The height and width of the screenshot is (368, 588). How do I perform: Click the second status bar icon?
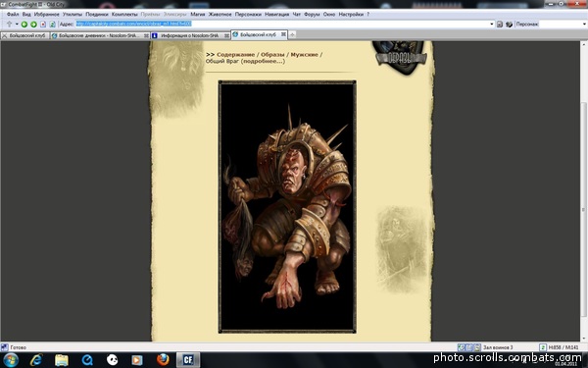(469, 347)
